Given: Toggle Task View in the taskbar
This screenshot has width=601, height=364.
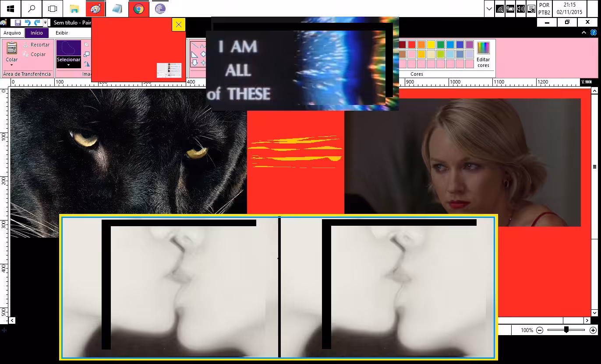Looking at the screenshot, I should click(53, 9).
